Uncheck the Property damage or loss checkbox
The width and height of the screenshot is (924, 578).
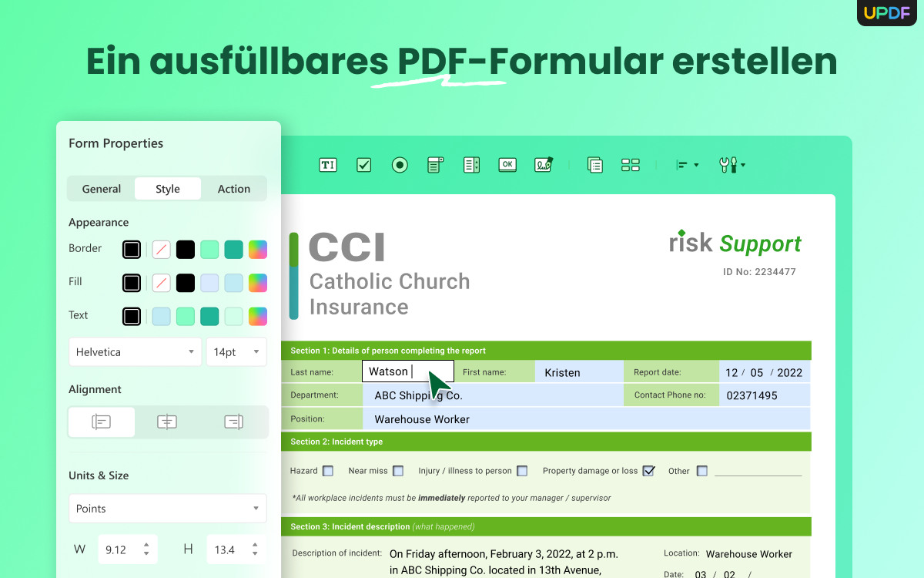tap(649, 470)
